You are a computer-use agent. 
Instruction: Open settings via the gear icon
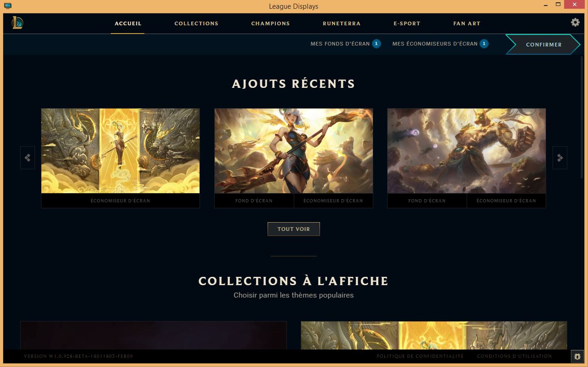[x=575, y=22]
